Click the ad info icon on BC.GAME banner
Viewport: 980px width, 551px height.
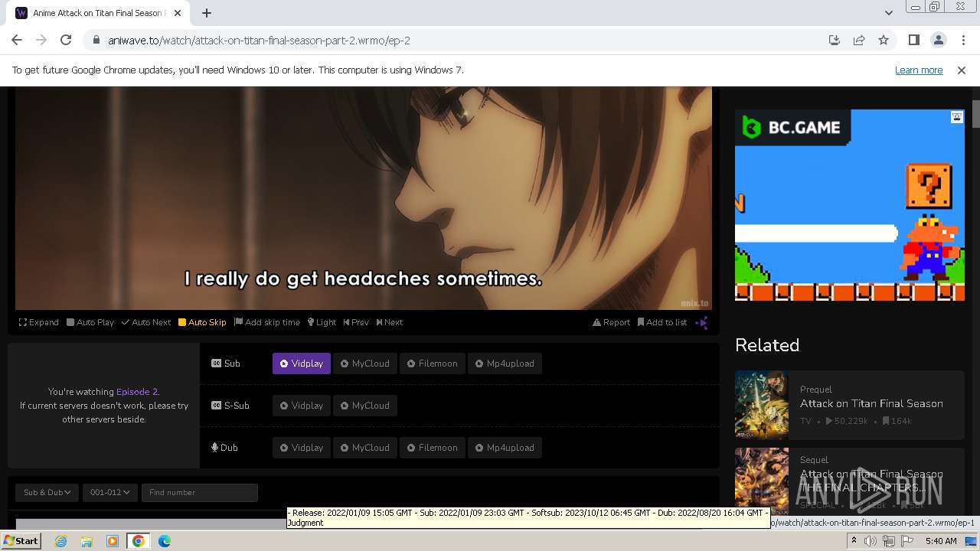957,117
